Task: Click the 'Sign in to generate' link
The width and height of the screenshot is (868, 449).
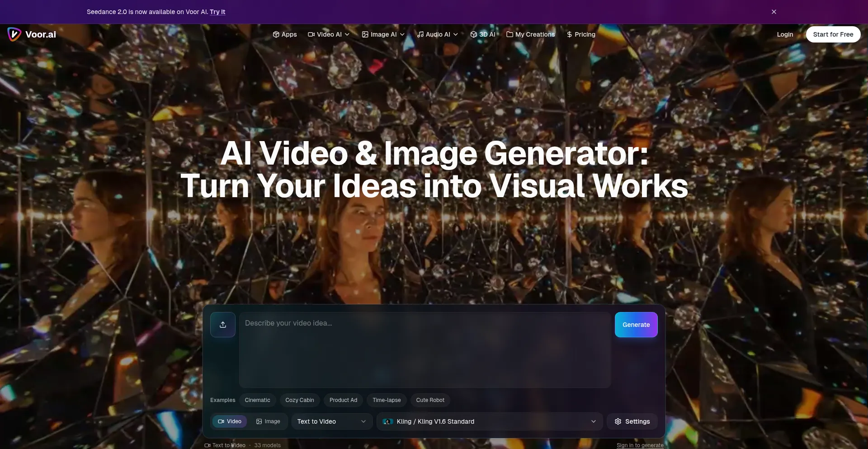Action: pos(640,445)
